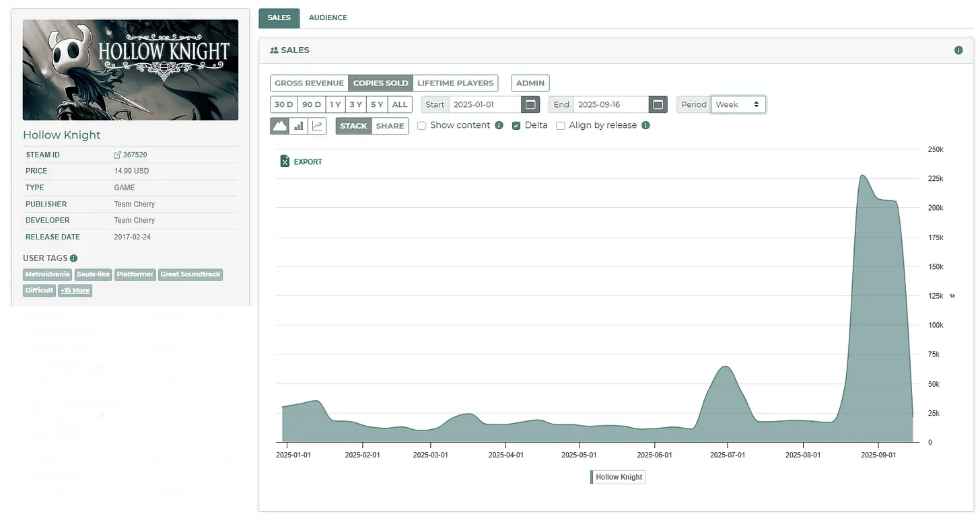Click the Start date field 2025-01-01
The height and width of the screenshot is (526, 980).
[485, 104]
